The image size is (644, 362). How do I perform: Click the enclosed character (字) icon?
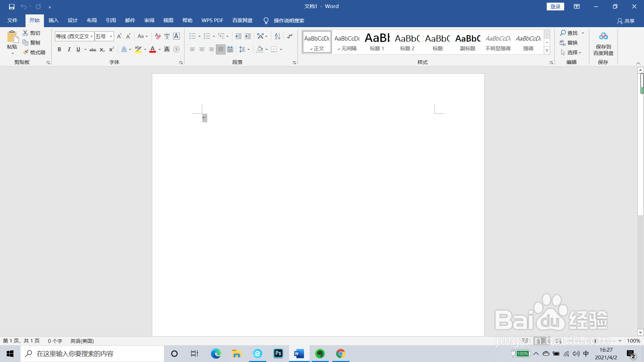[x=176, y=50]
